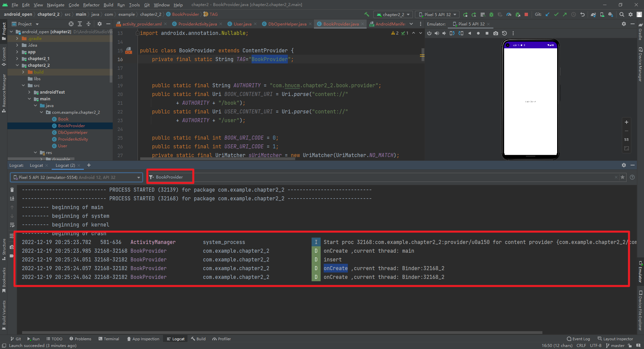Open chapter2_2 run configuration dropdown
The width and height of the screenshot is (644, 349).
[393, 14]
